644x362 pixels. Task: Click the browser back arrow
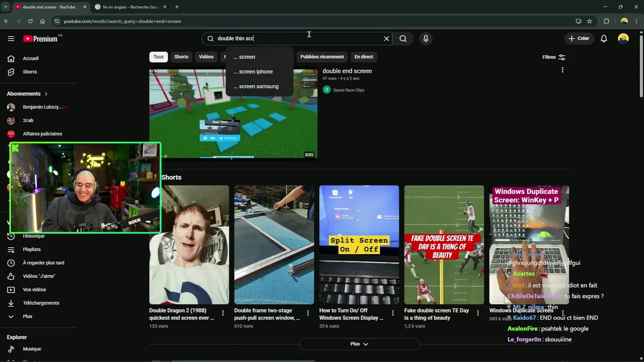tap(6, 21)
